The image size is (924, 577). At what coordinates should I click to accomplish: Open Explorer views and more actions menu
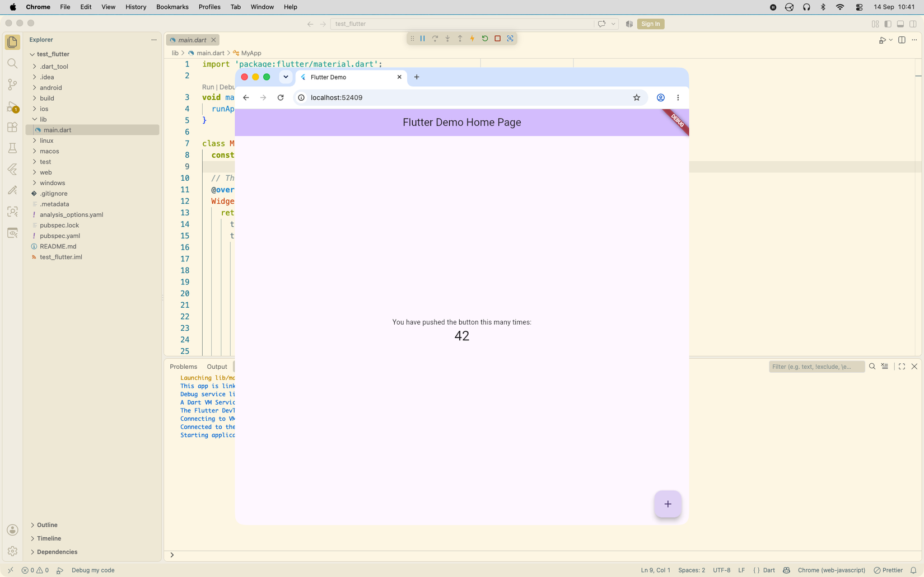tap(154, 40)
